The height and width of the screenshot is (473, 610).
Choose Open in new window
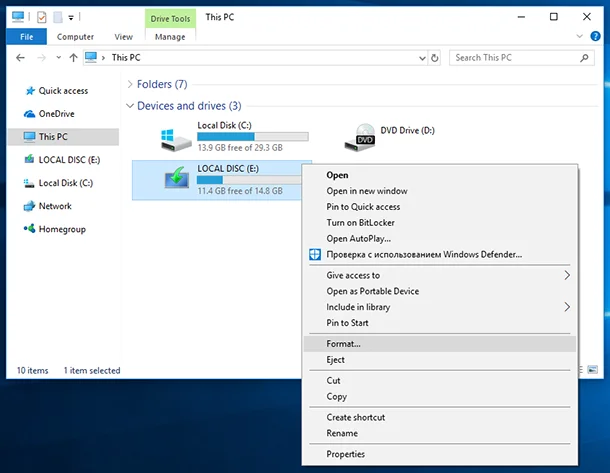tap(440, 191)
